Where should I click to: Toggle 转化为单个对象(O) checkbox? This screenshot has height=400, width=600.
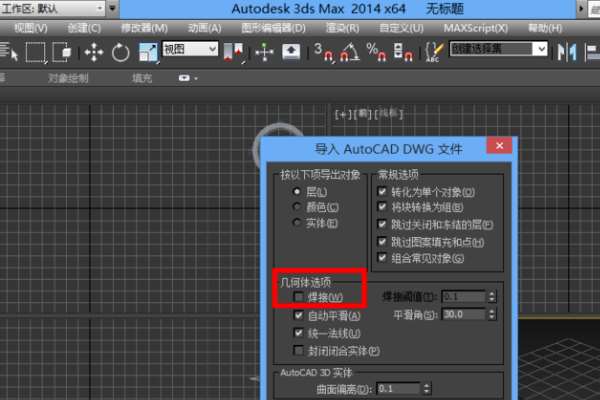[x=382, y=191]
